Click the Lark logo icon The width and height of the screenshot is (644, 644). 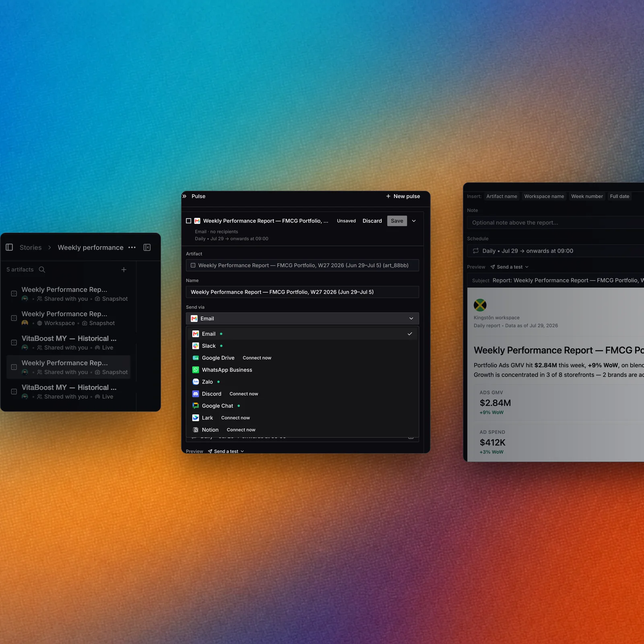[x=196, y=418]
